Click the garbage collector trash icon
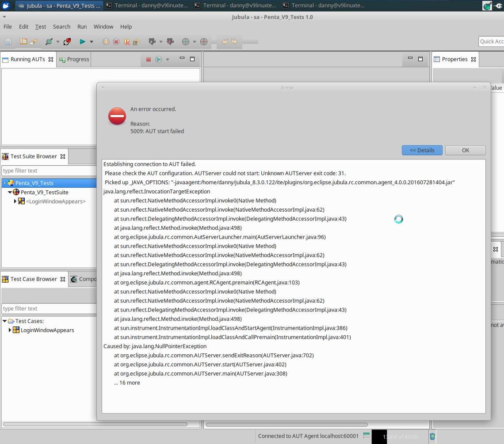The width and height of the screenshot is (504, 444). point(432,436)
